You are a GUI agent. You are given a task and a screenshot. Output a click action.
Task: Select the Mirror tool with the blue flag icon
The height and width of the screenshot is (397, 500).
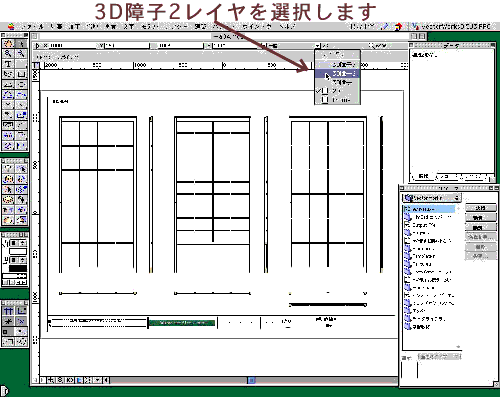(x=21, y=146)
